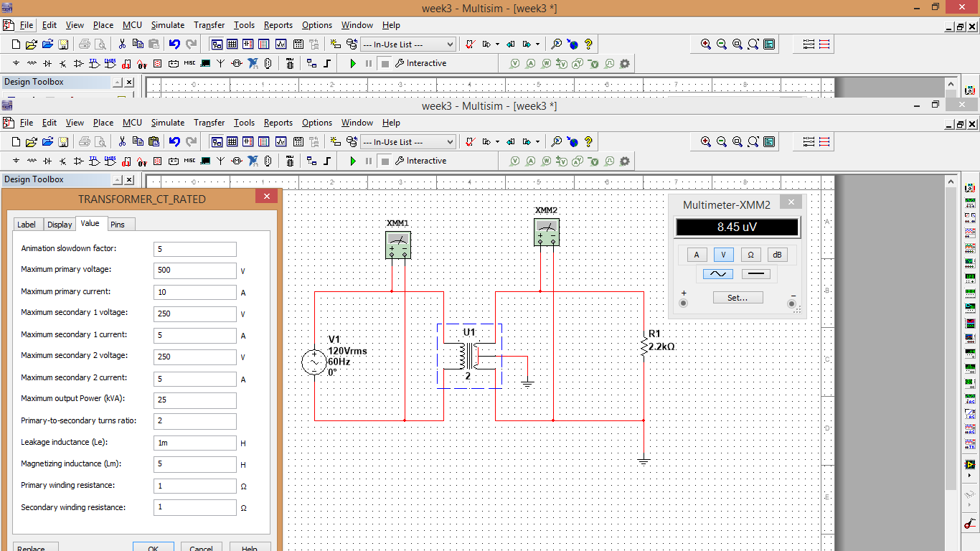
Task: Click the Zoom in magnifier icon in the front window
Action: point(706,142)
